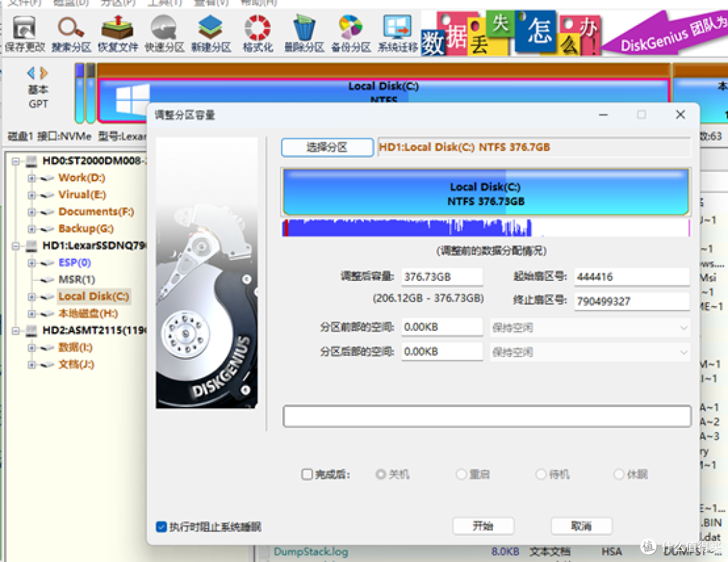Click the space after partition field
The width and height of the screenshot is (728, 562).
pos(442,352)
